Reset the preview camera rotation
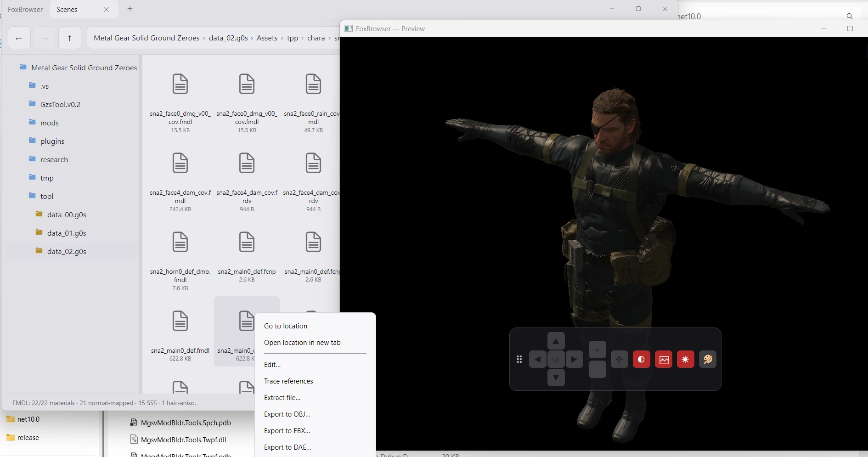868x457 pixels. (x=556, y=359)
